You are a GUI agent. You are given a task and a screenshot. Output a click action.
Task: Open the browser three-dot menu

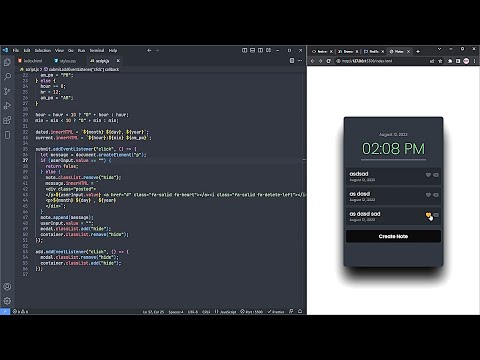click(x=474, y=61)
